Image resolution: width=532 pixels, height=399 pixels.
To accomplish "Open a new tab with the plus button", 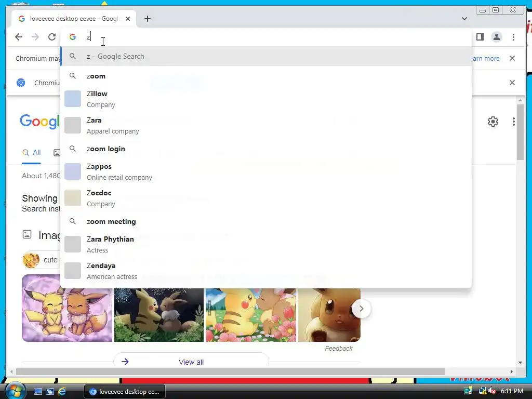I will click(147, 19).
